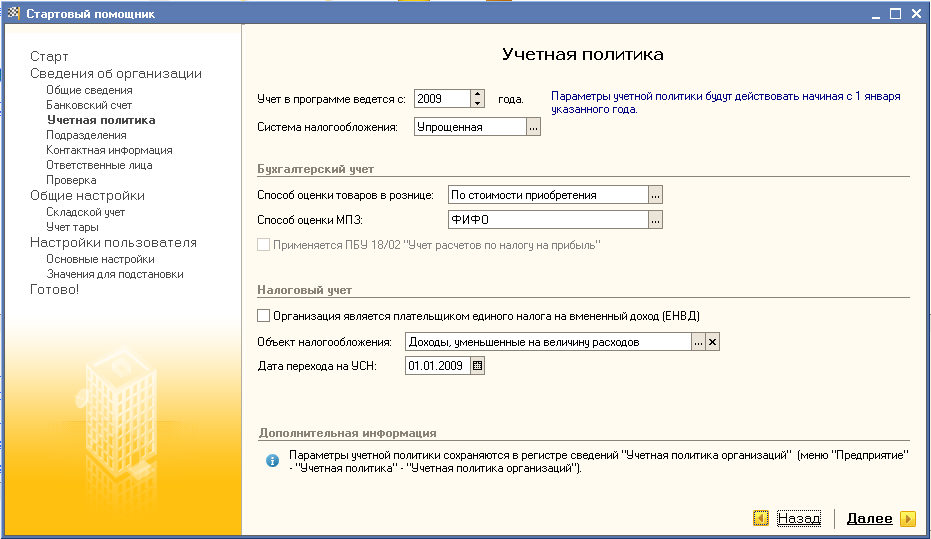The image size is (931, 539).
Task: Click the blue info icon
Action: 271,461
